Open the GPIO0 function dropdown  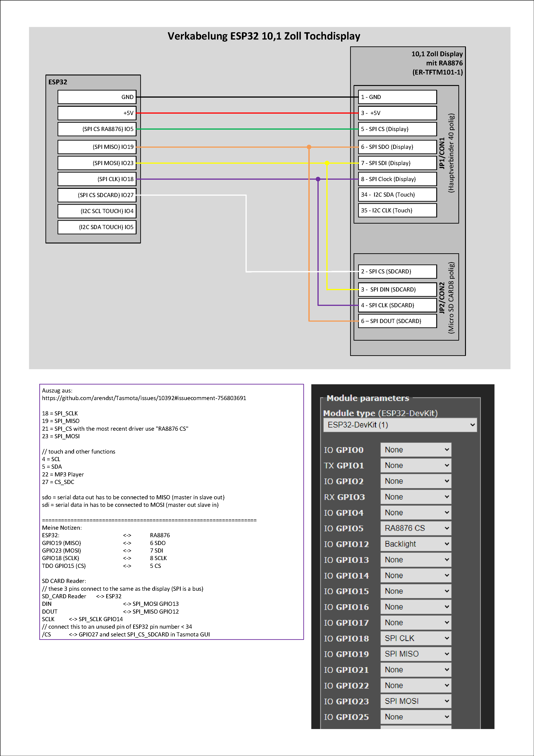[416, 450]
